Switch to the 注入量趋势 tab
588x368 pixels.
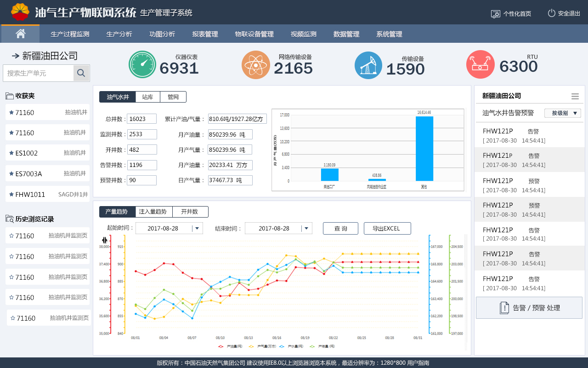(x=154, y=212)
